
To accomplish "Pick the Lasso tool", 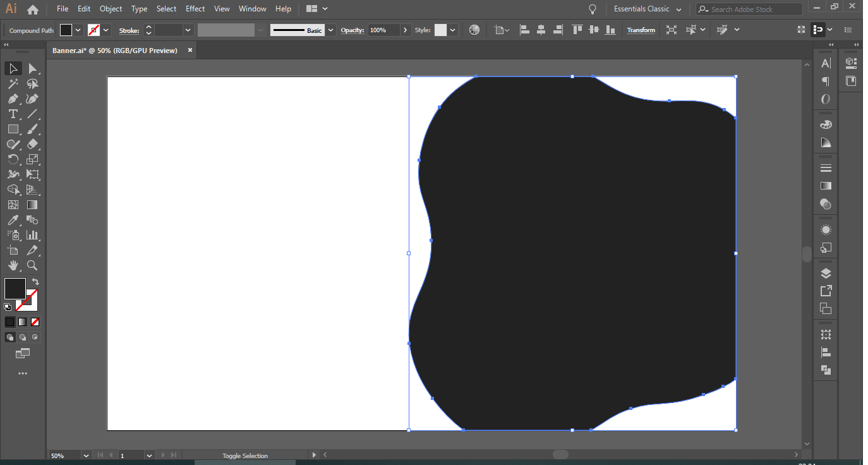I will click(33, 83).
